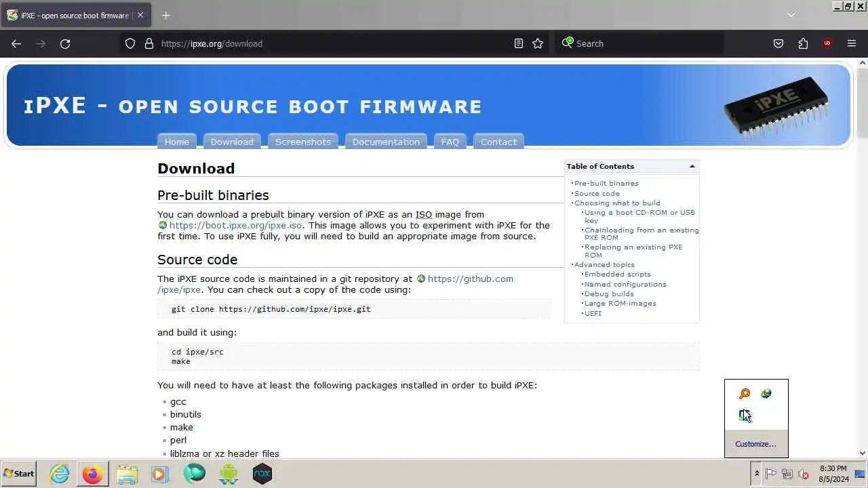Open the orange magnifier tray icon
This screenshot has height=488, width=868.
(x=745, y=394)
